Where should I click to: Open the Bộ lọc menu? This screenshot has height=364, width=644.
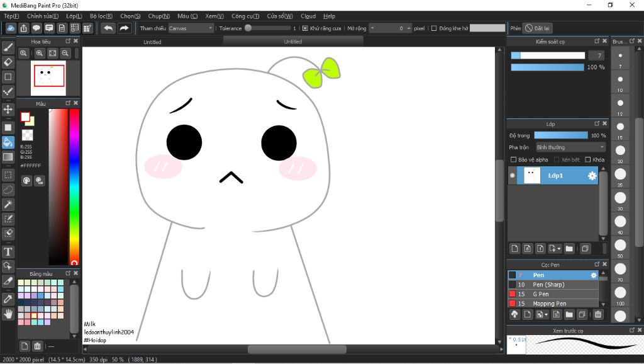click(x=101, y=16)
